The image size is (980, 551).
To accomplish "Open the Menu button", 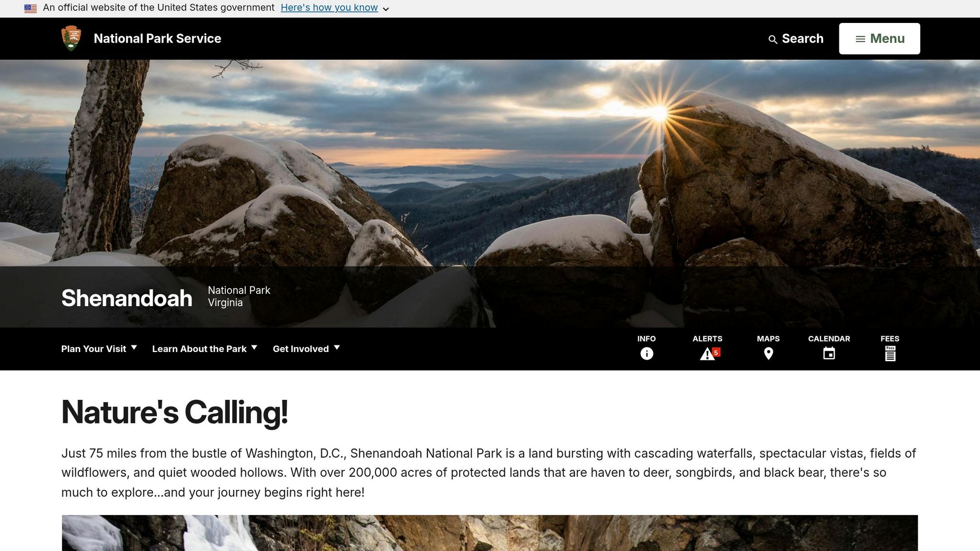I will click(879, 39).
